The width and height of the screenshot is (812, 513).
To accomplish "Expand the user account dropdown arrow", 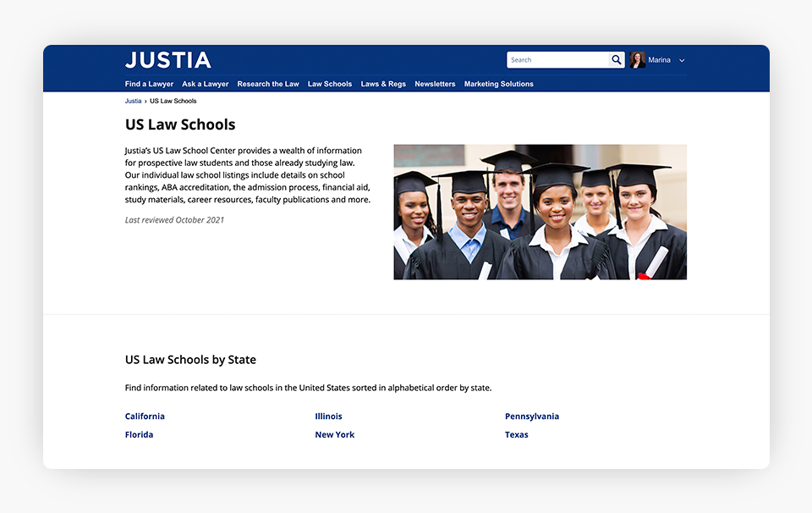I will coord(682,61).
